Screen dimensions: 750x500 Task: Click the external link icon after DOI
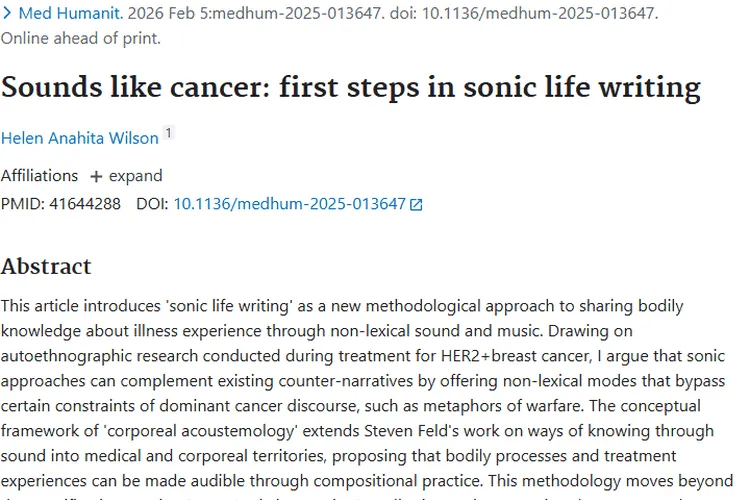click(417, 204)
